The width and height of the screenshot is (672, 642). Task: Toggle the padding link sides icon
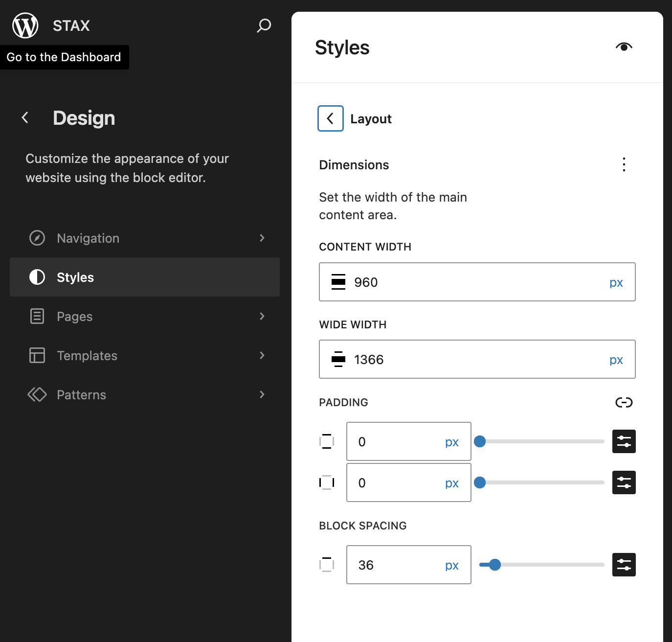624,402
